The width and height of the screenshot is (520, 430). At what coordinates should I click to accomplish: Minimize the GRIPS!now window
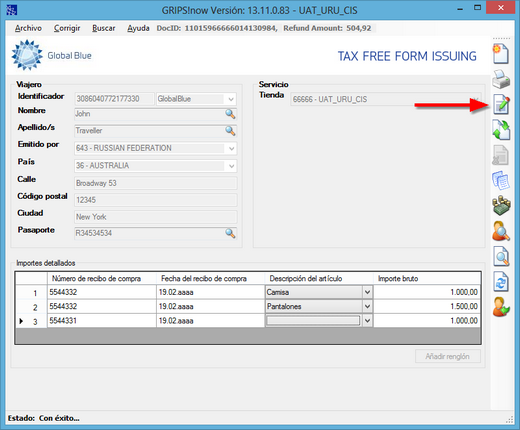pyautogui.click(x=460, y=9)
